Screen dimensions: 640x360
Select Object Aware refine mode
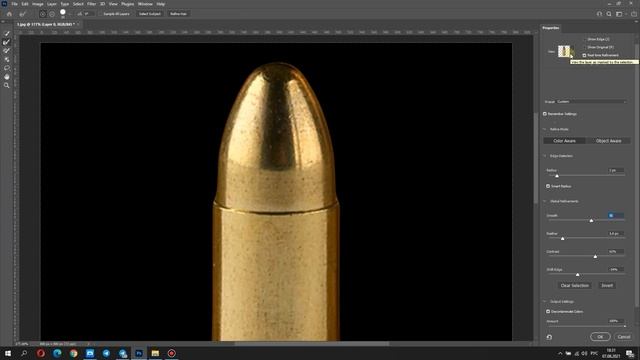609,141
